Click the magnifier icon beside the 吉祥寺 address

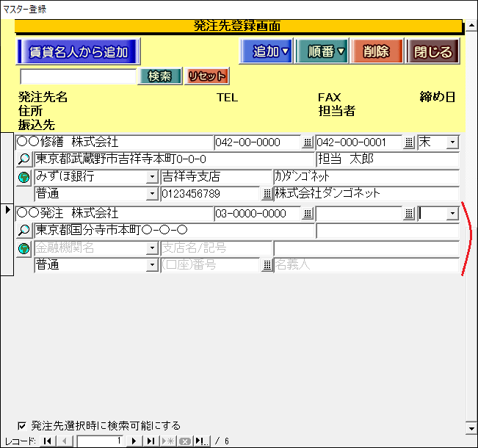23,160
